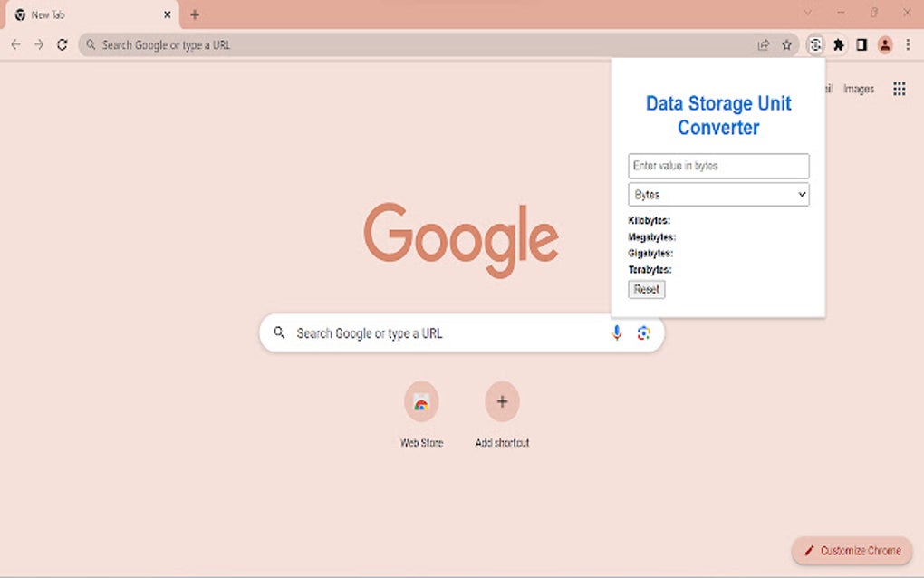Open the profile avatar menu

tap(884, 44)
